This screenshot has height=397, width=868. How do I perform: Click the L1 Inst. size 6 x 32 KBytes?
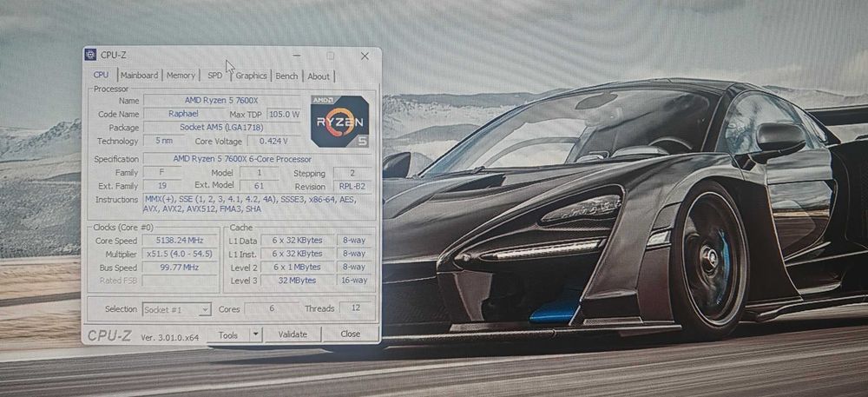[298, 254]
